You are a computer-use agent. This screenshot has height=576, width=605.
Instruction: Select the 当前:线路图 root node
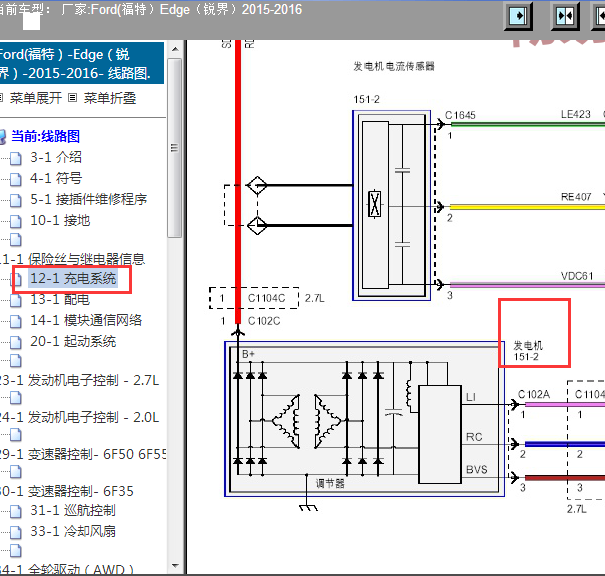[x=46, y=136]
